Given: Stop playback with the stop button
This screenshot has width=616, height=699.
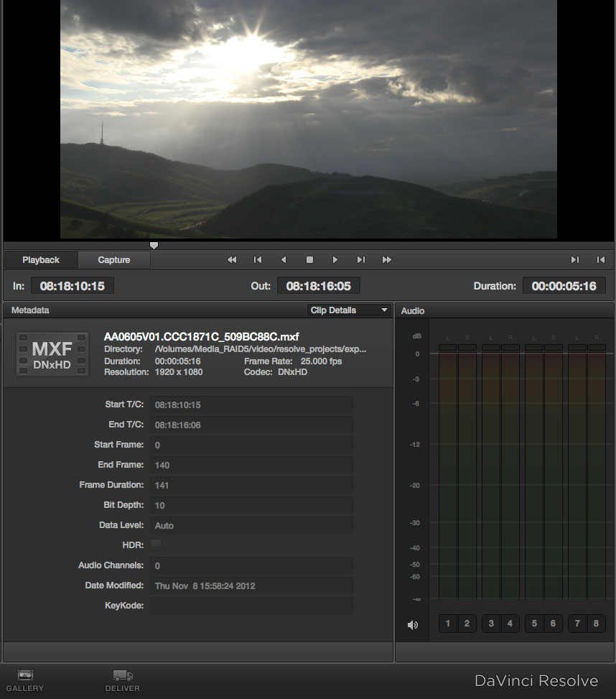Looking at the screenshot, I should point(309,260).
